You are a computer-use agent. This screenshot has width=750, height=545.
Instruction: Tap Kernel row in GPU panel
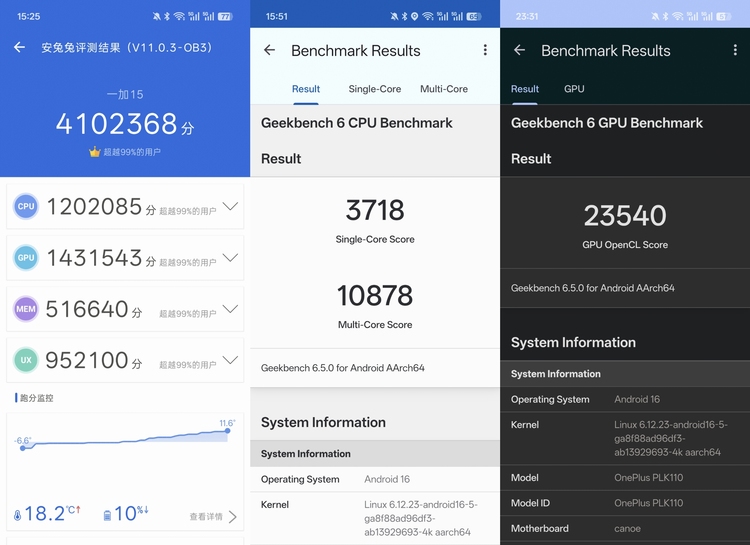click(x=625, y=438)
